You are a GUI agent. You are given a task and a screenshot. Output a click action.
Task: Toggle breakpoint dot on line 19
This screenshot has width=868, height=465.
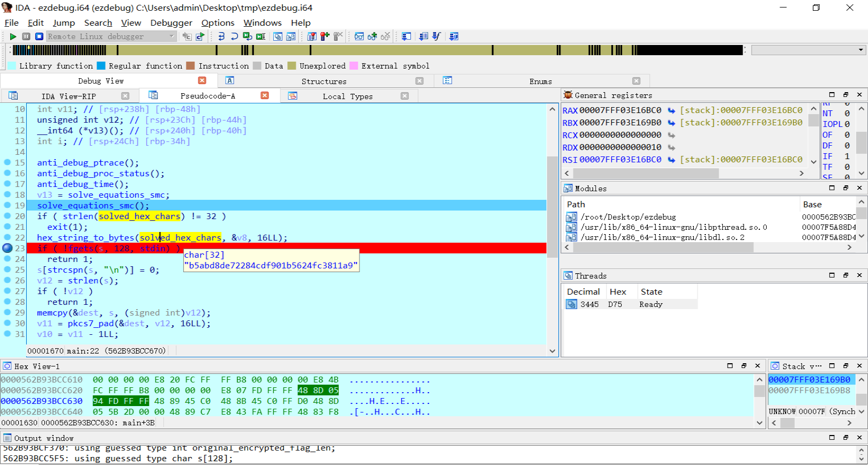tap(8, 205)
